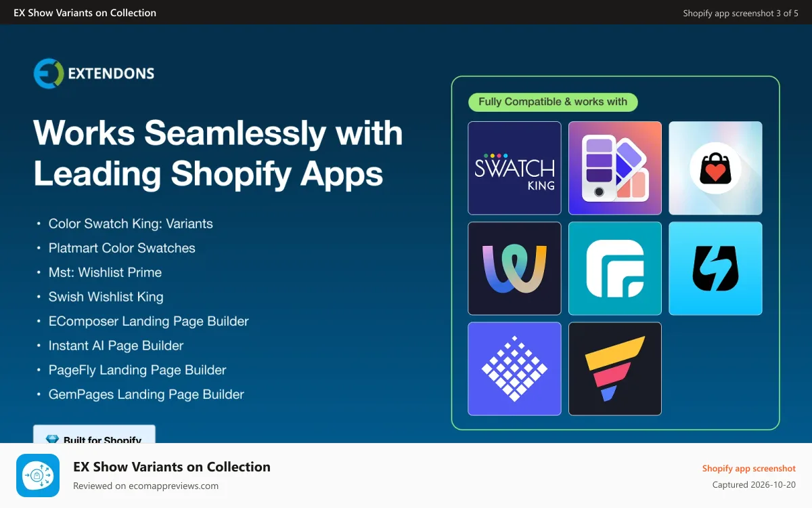This screenshot has width=812, height=508.
Task: Click the Shopify app screenshot orange link
Action: point(749,469)
